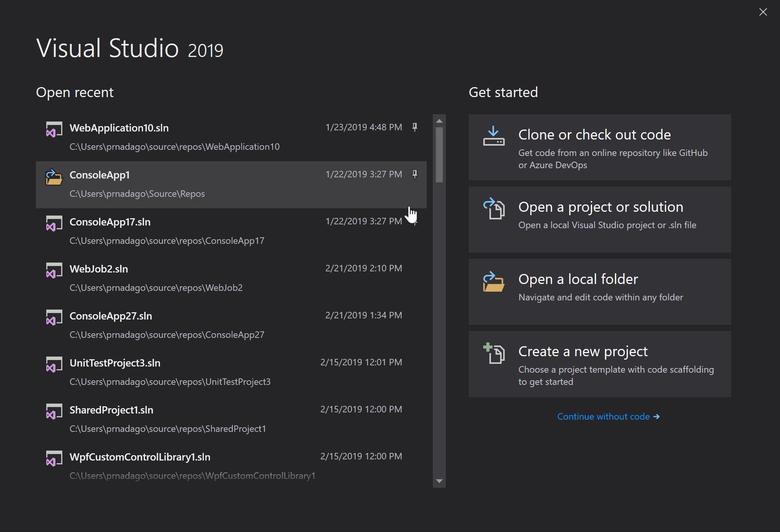The width and height of the screenshot is (780, 532).
Task: Click the WebApplication10.sln solution icon
Action: [52, 129]
